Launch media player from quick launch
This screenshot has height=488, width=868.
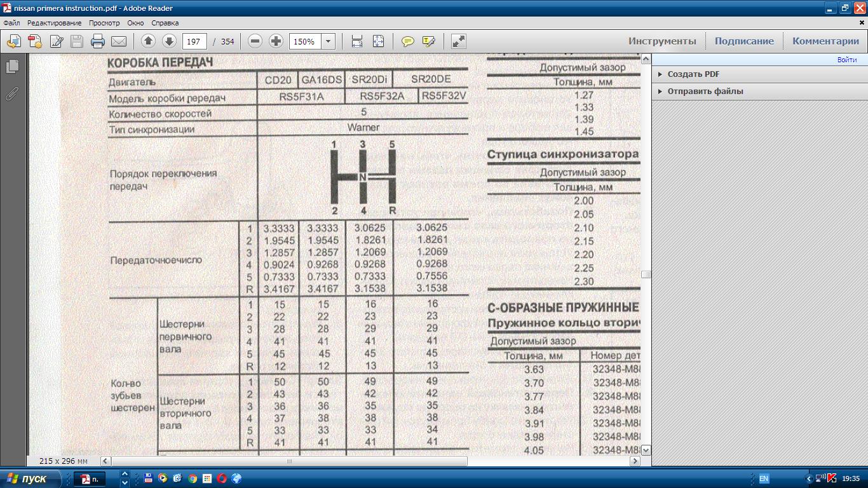pos(163,478)
